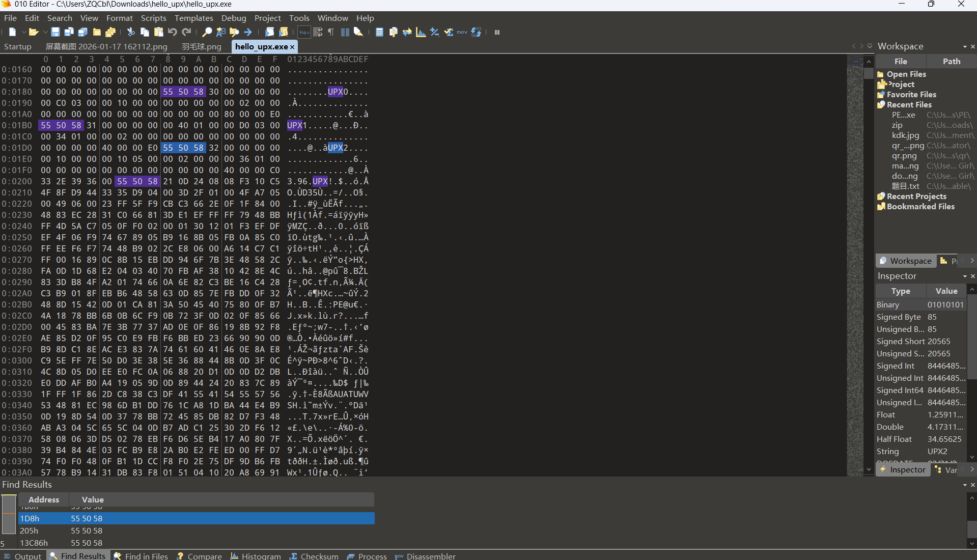Cut selection with the scissors icon

click(x=131, y=32)
